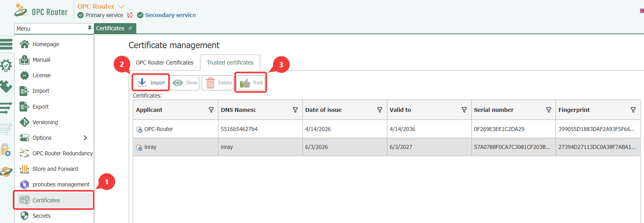Pin the Menu panel with pushpin icon
Image resolution: width=644 pixels, height=223 pixels.
pos(90,28)
